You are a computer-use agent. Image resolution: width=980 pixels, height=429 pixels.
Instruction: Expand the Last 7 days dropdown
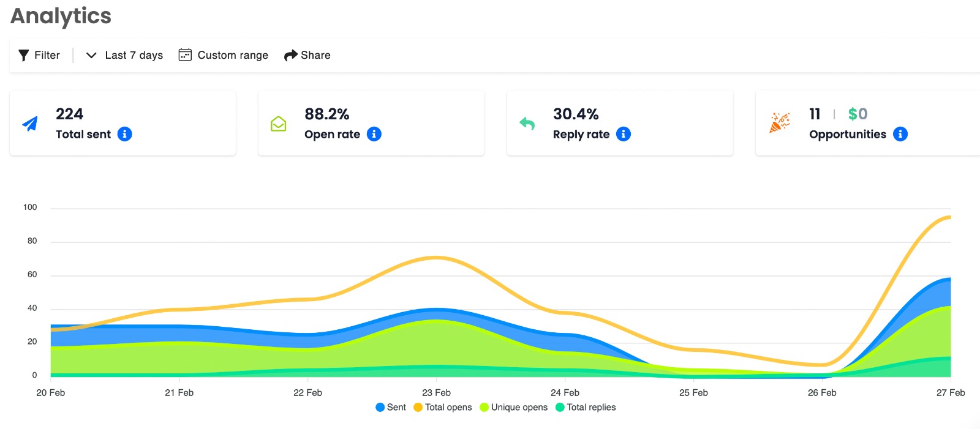tap(124, 55)
